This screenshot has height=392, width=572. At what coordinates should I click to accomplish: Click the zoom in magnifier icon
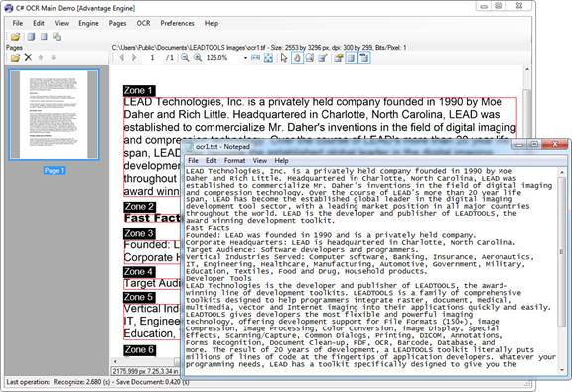198,58
